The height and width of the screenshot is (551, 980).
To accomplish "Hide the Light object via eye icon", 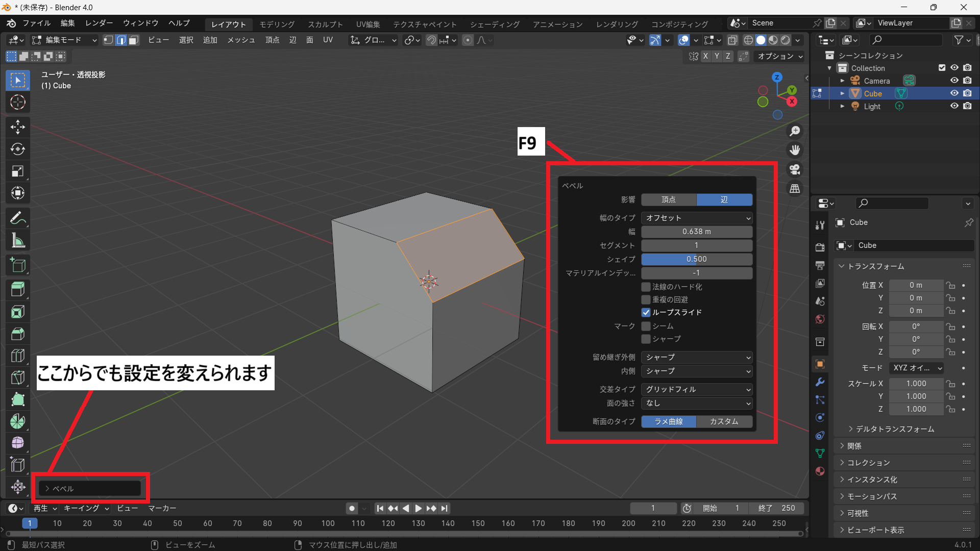I will click(954, 106).
